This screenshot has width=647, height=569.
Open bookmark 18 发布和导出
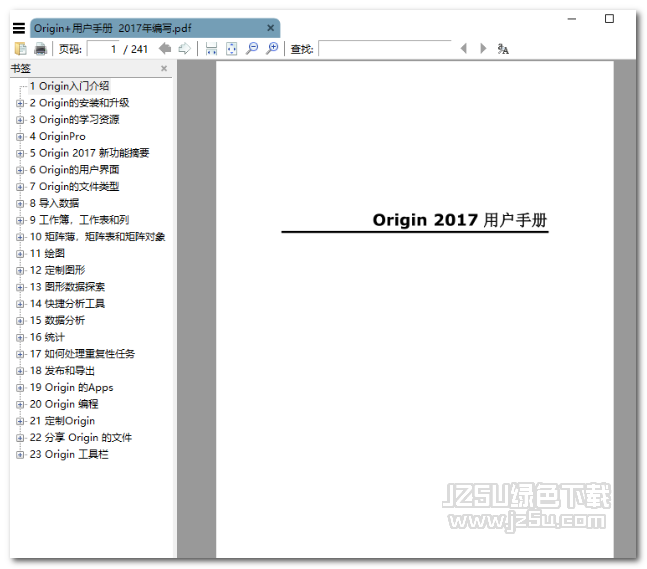[62, 371]
